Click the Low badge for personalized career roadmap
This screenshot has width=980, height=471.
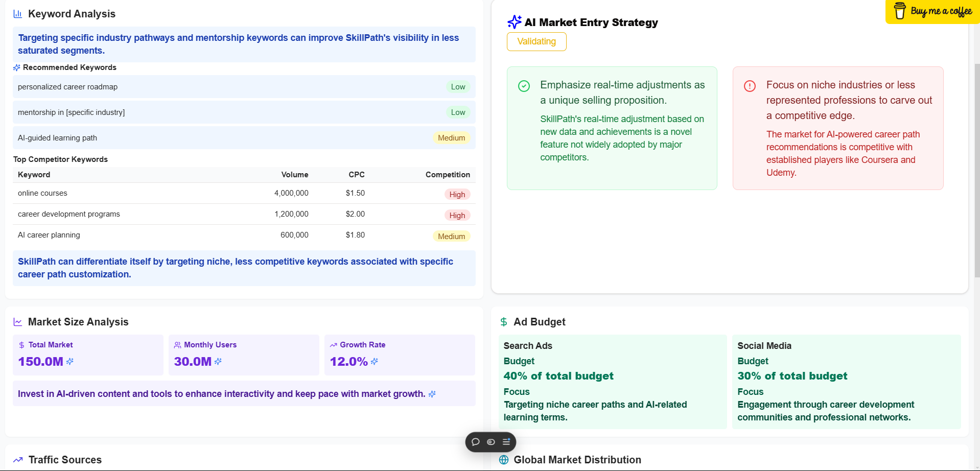pyautogui.click(x=458, y=87)
